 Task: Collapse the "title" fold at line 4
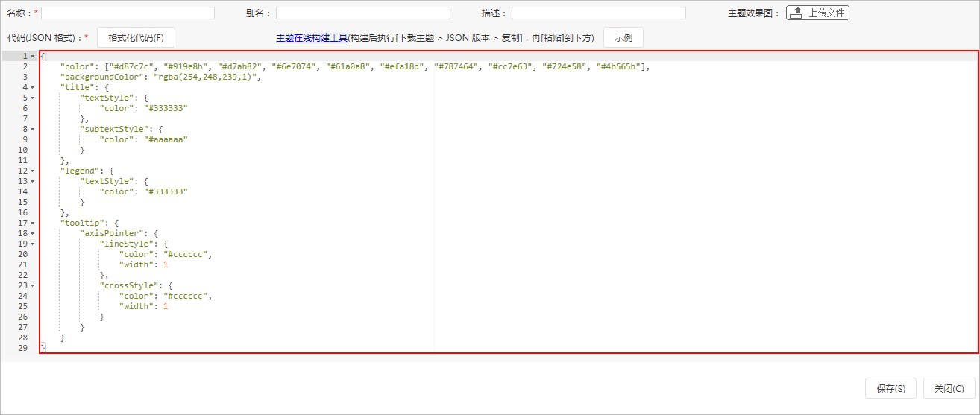click(x=33, y=87)
